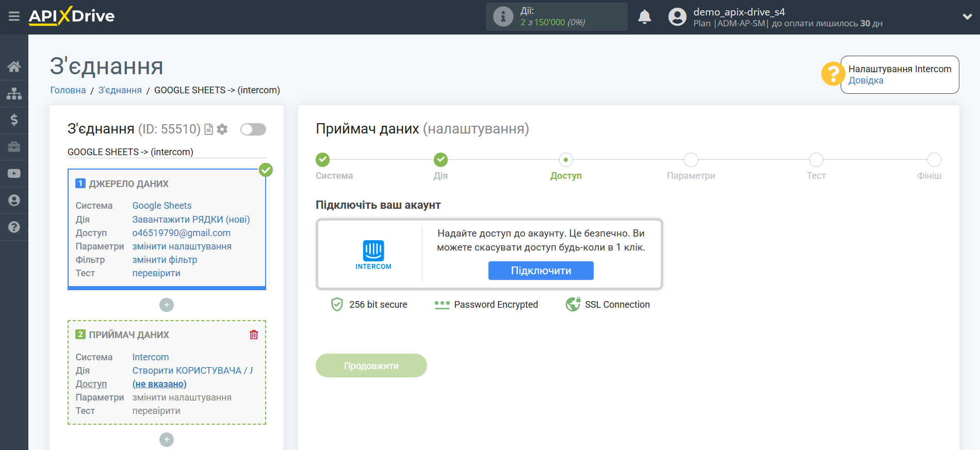
Task: Click the copy connection document icon
Action: point(209,129)
